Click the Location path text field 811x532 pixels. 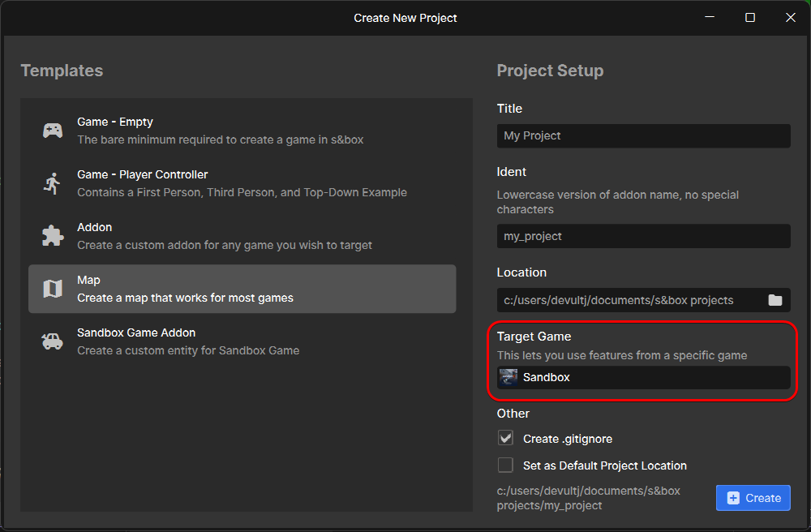point(631,300)
